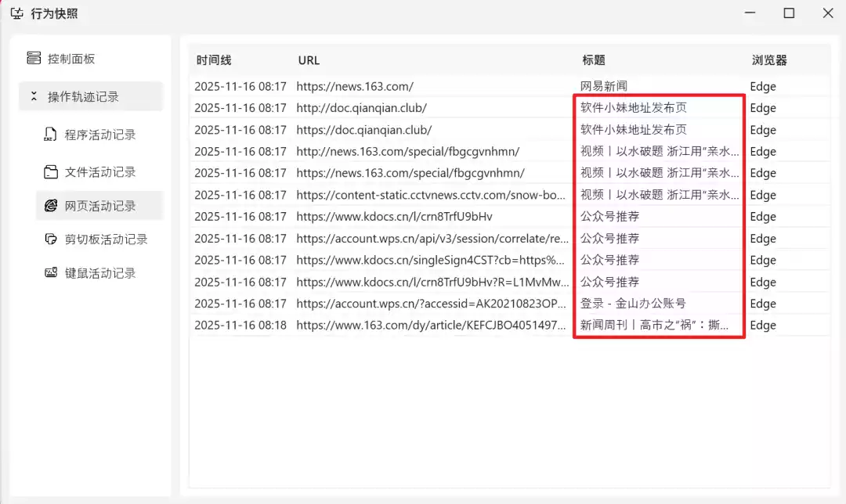Select the 程序活动记录 document icon
The image size is (846, 504).
pyautogui.click(x=52, y=134)
